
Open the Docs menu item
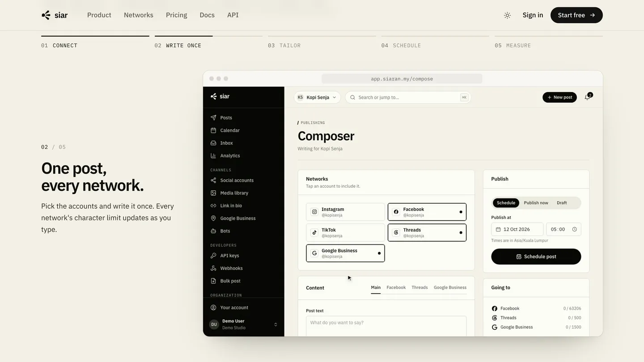[207, 15]
